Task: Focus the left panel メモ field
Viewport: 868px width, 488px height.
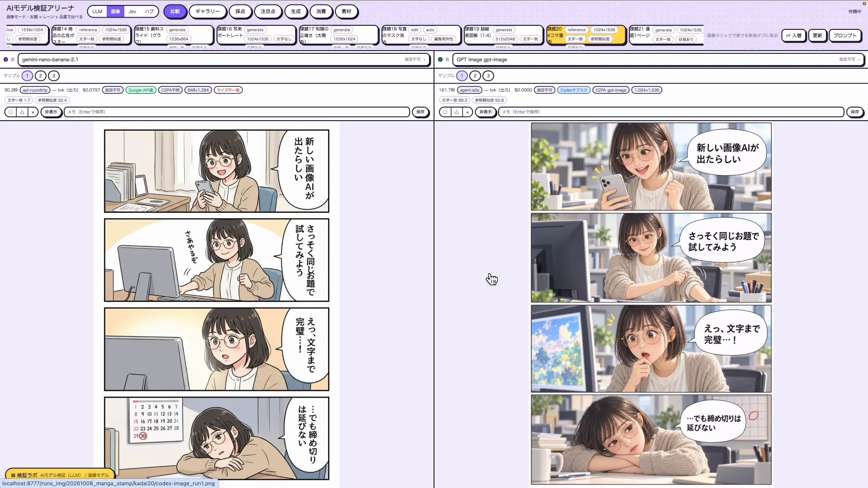Action: tap(236, 112)
